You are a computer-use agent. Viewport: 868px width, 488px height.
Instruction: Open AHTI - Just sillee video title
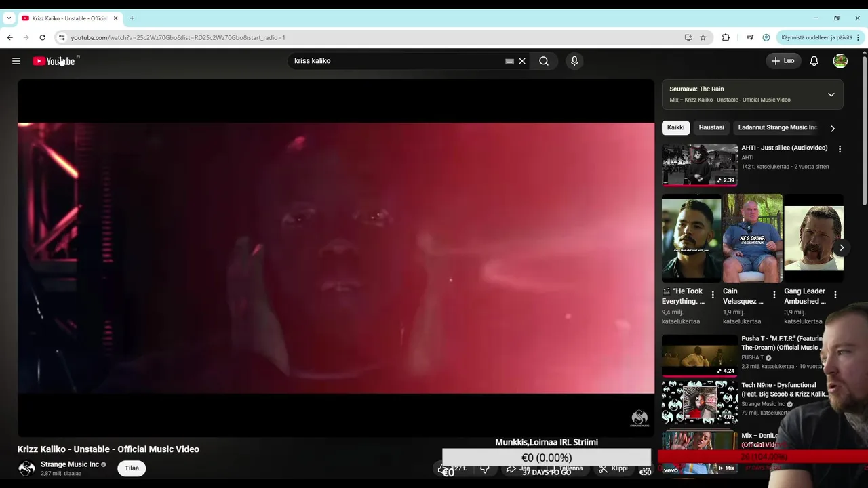pyautogui.click(x=785, y=148)
